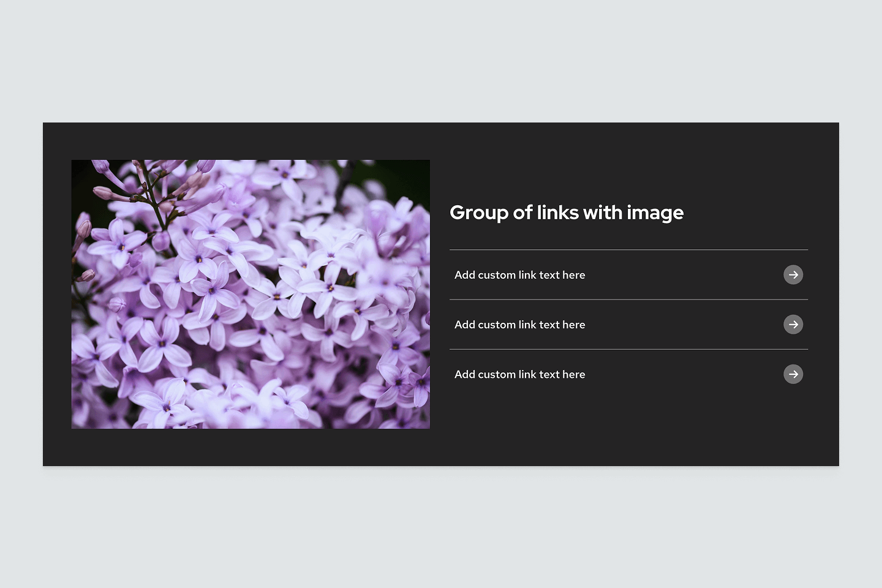Click the arrow icon in the second link row
The height and width of the screenshot is (588, 882).
[793, 325]
